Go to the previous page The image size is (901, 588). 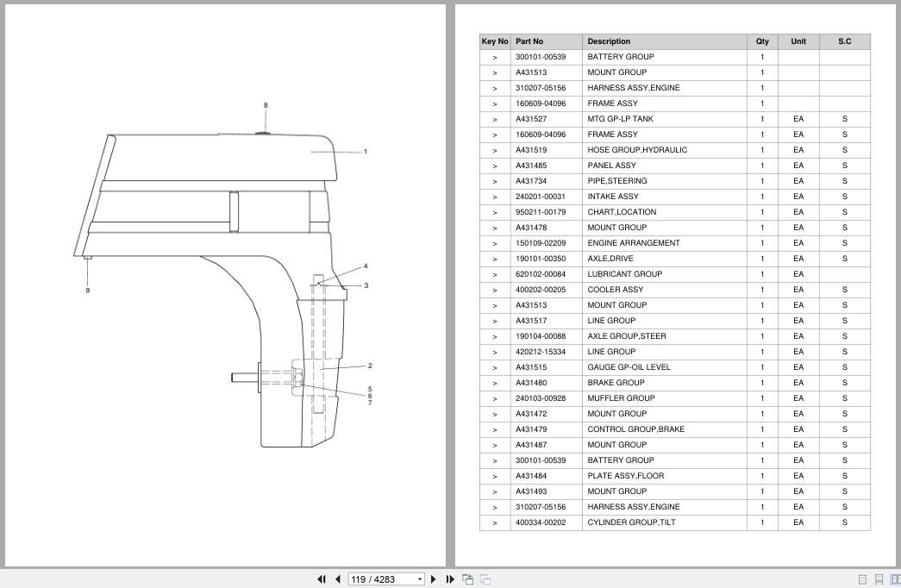[x=338, y=579]
